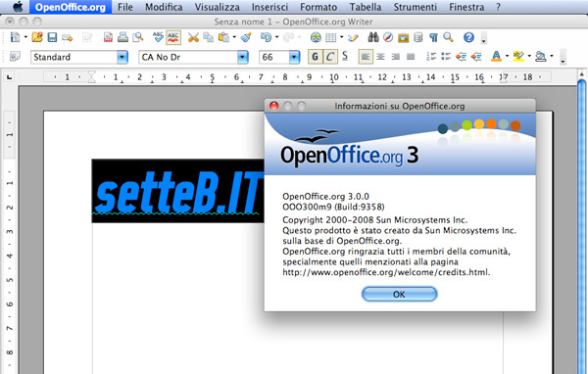588x374 pixels.
Task: Expand Undo history arrow
Action: pos(276,37)
